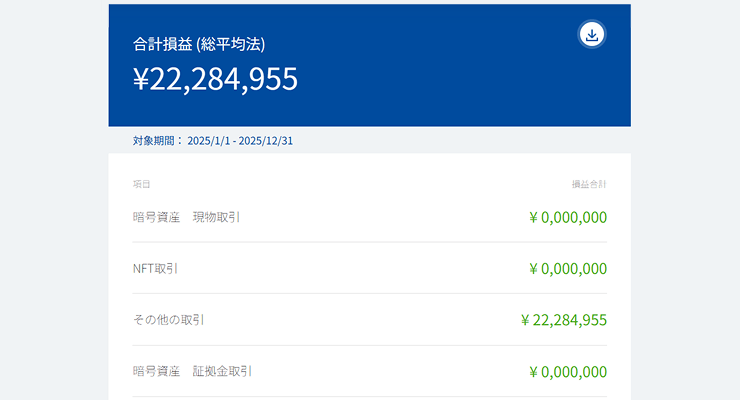Click the 証拠金取引 row's ¥0,000,000 amount
Screen dimensions: 740x400
pos(567,373)
